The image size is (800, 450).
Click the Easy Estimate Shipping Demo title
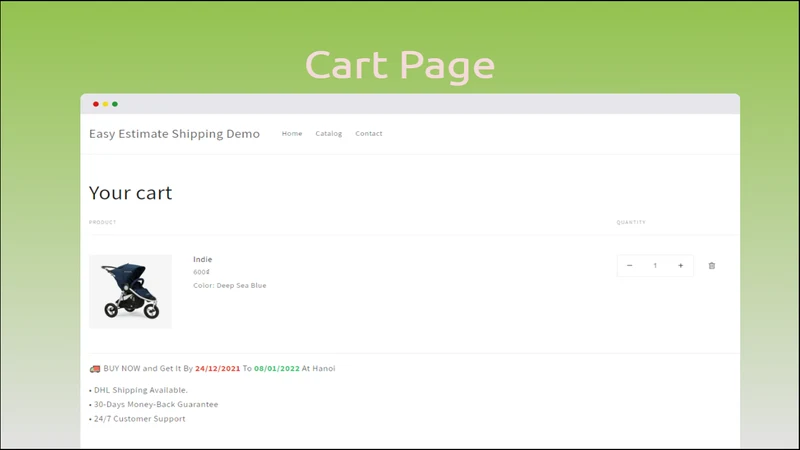tap(174, 134)
